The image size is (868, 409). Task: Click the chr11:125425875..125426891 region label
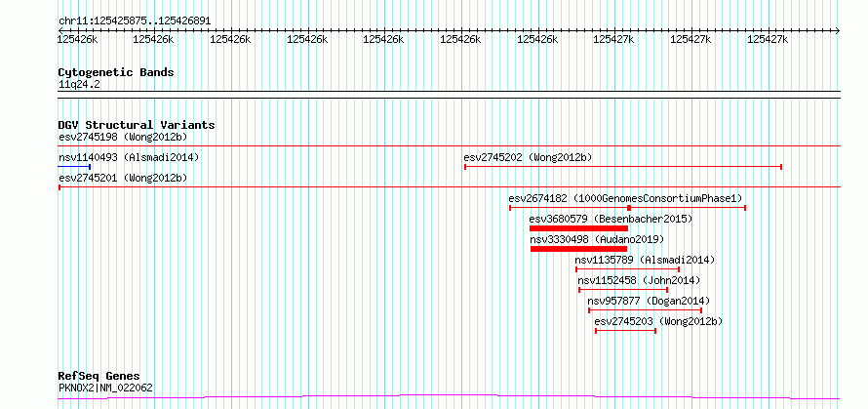(x=135, y=21)
